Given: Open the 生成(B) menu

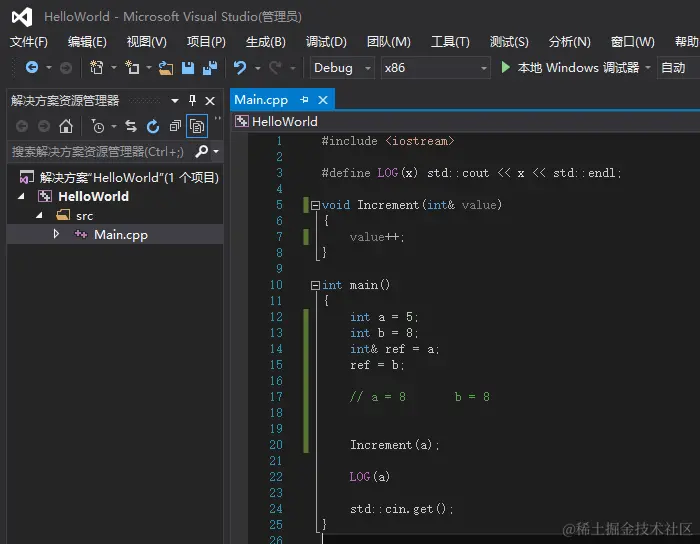Looking at the screenshot, I should tap(265, 42).
